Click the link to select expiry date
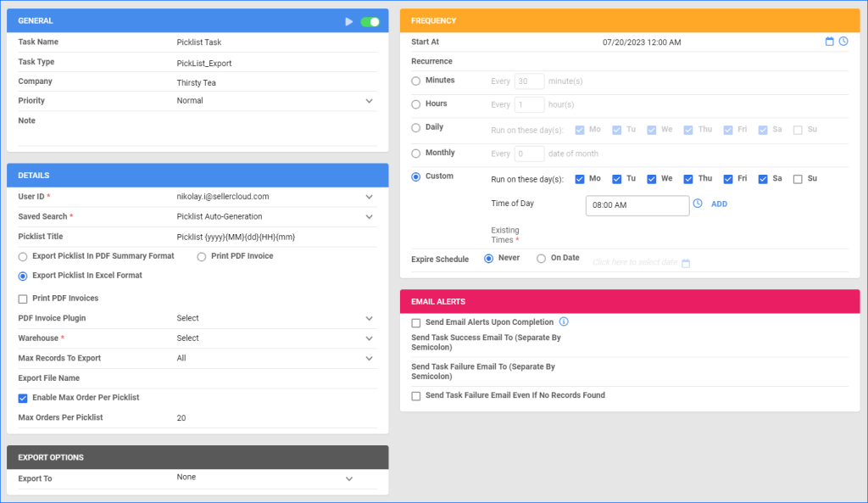This screenshot has height=503, width=868. tap(638, 263)
